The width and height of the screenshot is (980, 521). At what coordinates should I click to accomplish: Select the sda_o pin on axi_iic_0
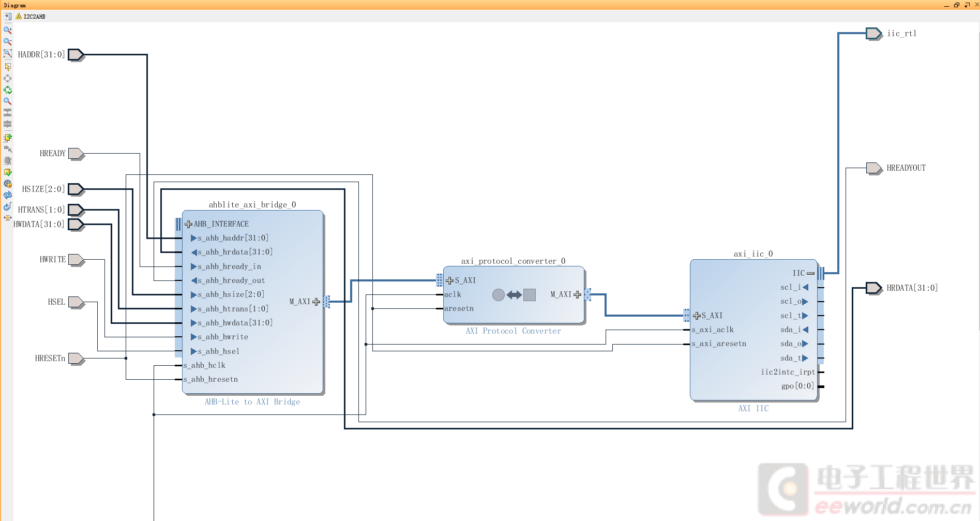(x=794, y=344)
